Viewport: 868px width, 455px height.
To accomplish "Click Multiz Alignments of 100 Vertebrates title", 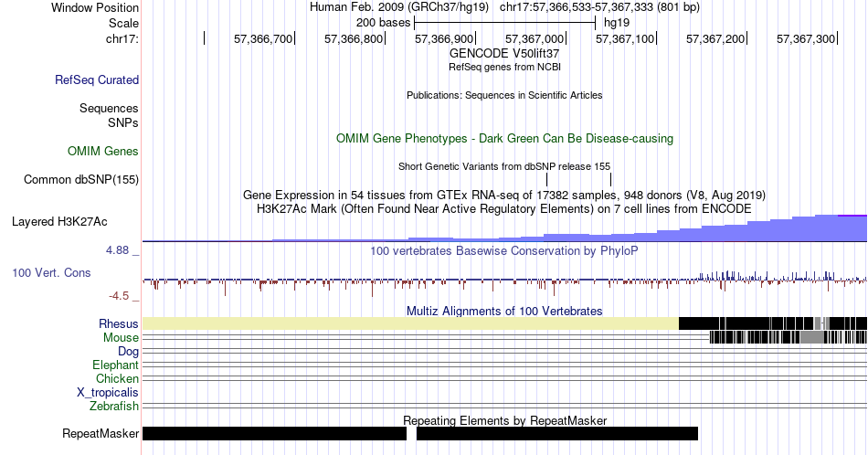I will click(x=504, y=311).
